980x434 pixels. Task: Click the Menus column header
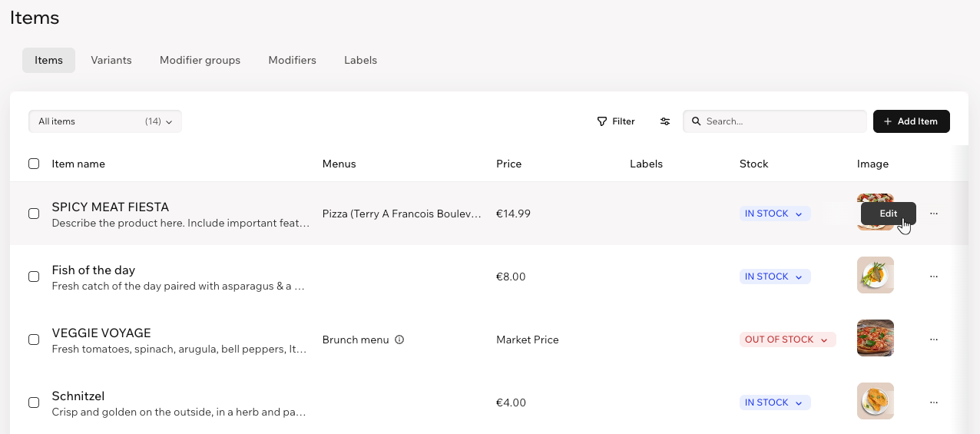pyautogui.click(x=339, y=164)
